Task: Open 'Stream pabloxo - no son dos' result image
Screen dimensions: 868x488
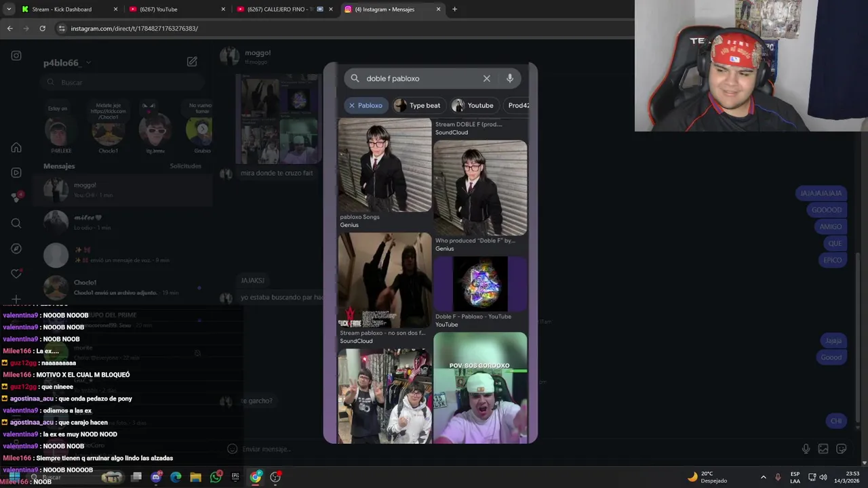Action: tap(384, 281)
